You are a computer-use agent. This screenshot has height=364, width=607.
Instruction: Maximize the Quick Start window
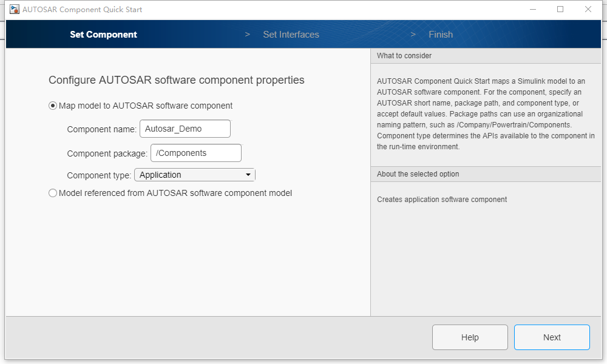tap(560, 9)
